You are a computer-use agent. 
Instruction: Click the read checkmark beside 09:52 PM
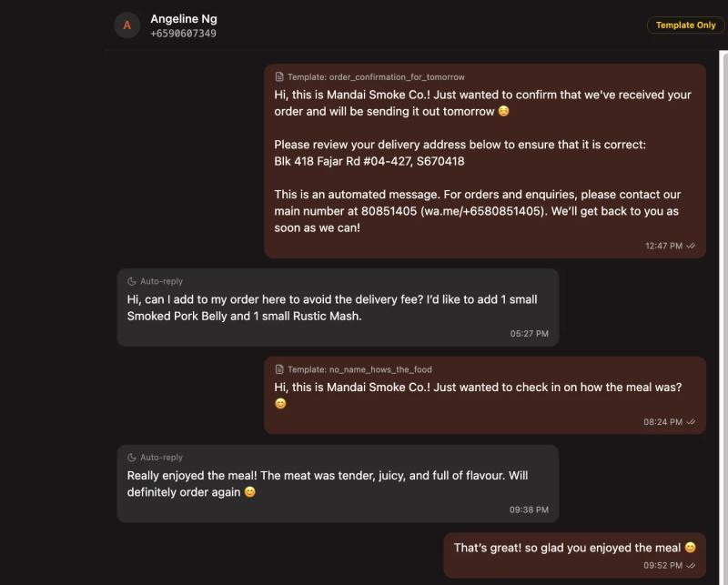[691, 565]
